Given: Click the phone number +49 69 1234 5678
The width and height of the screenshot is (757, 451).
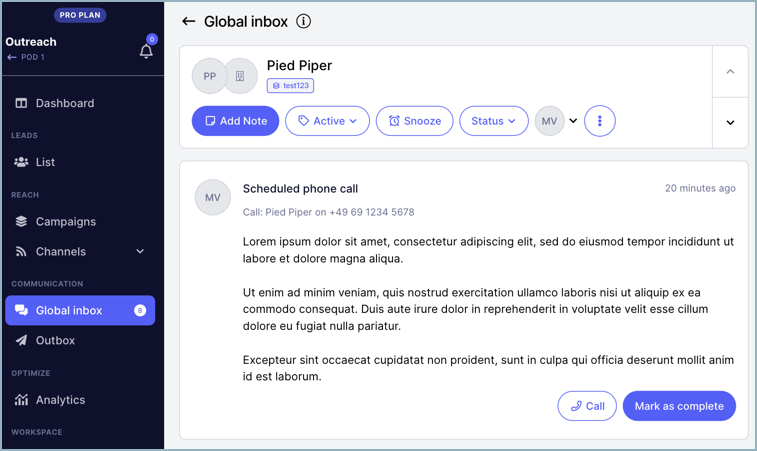Looking at the screenshot, I should click(x=372, y=212).
